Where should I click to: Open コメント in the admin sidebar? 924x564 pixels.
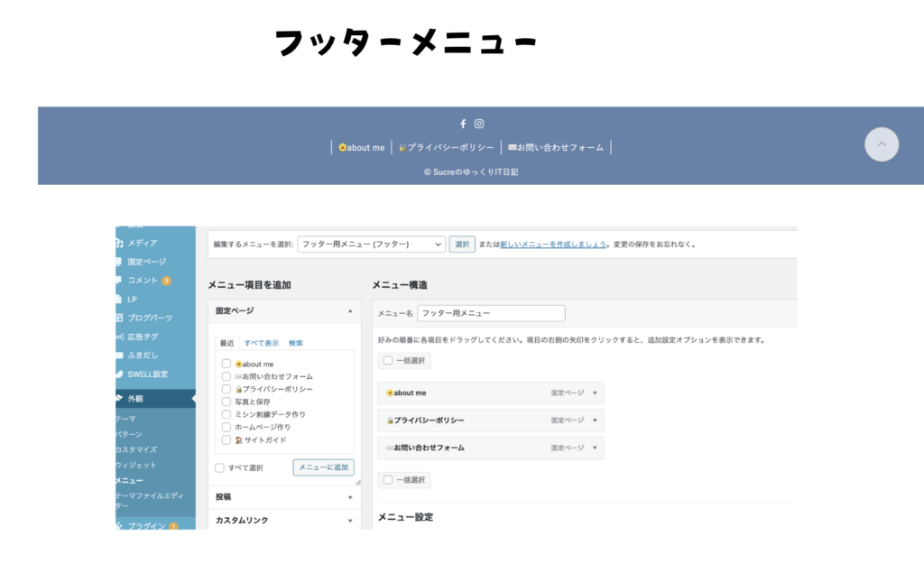coord(143,281)
